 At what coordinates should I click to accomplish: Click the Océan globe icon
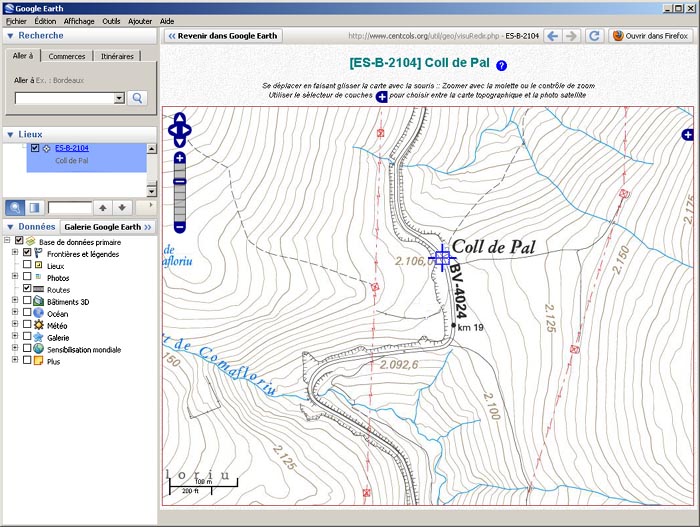tap(38, 314)
